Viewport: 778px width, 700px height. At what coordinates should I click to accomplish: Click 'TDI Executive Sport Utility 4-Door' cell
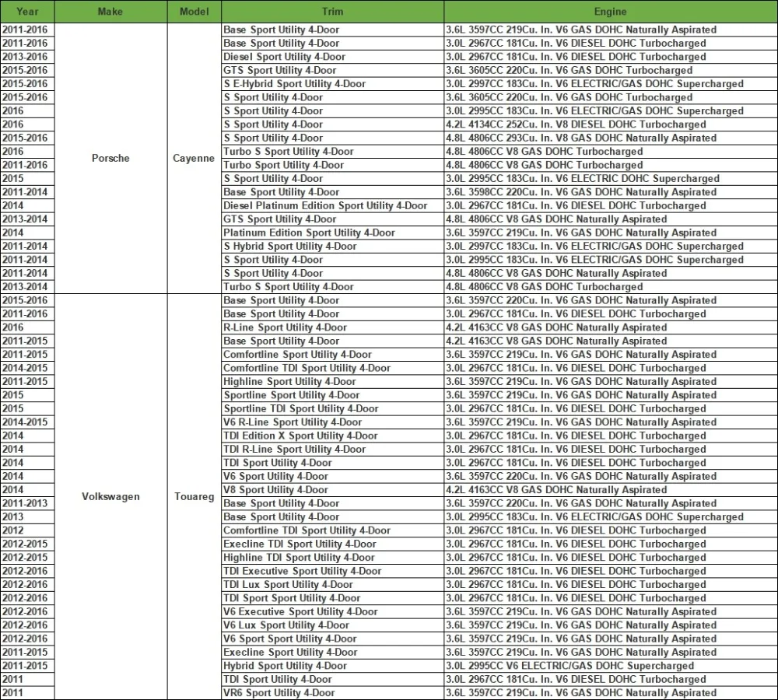pyautogui.click(x=332, y=571)
